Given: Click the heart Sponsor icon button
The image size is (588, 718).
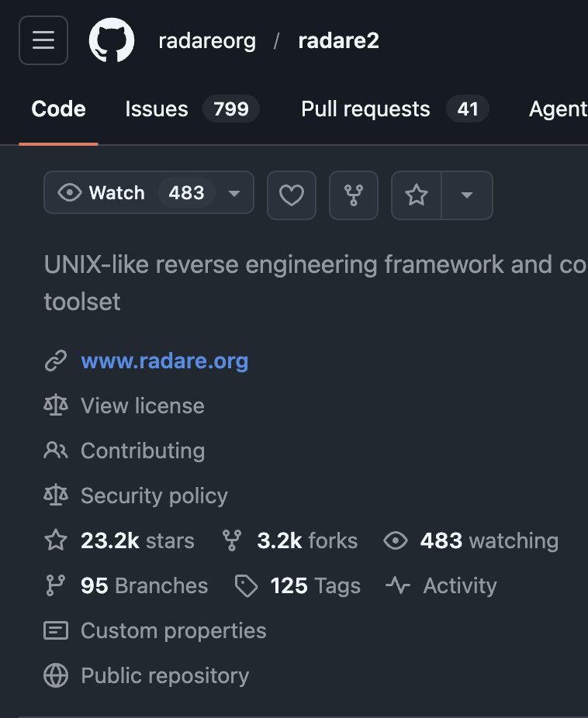Looking at the screenshot, I should [x=292, y=195].
